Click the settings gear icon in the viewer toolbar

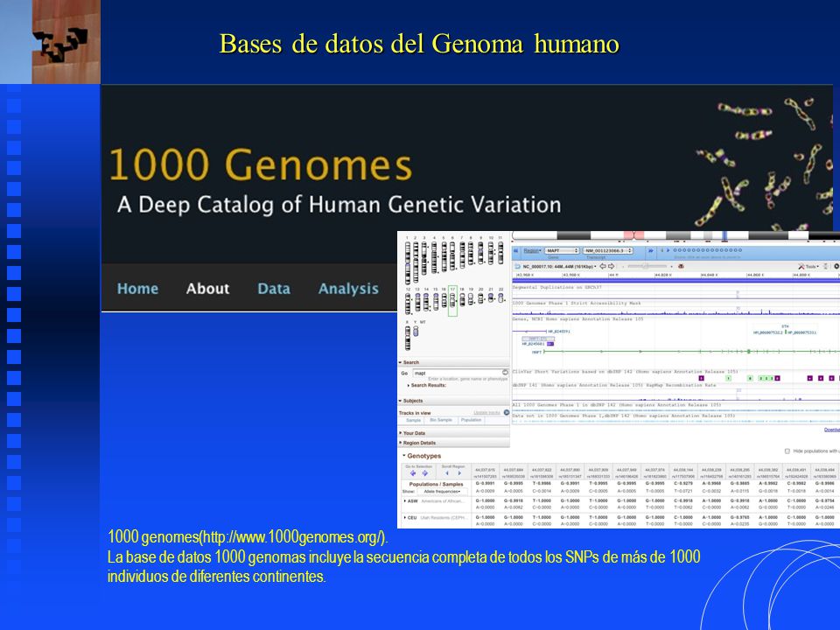[836, 266]
